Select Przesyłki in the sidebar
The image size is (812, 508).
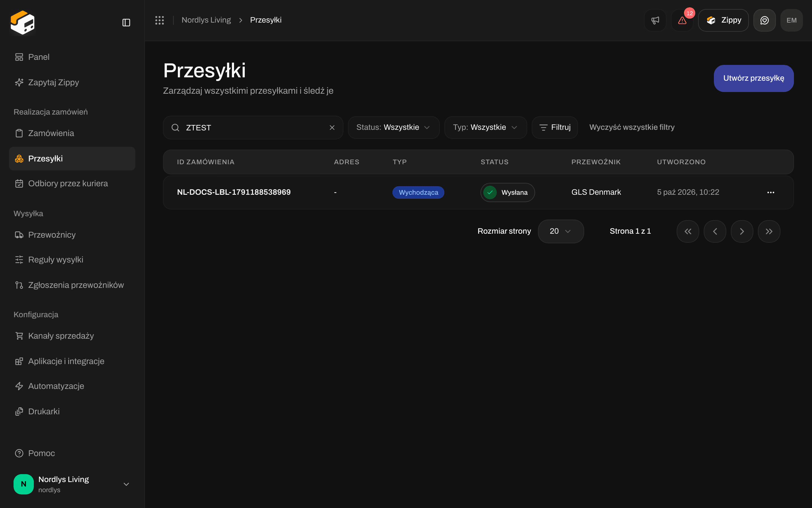[72, 159]
